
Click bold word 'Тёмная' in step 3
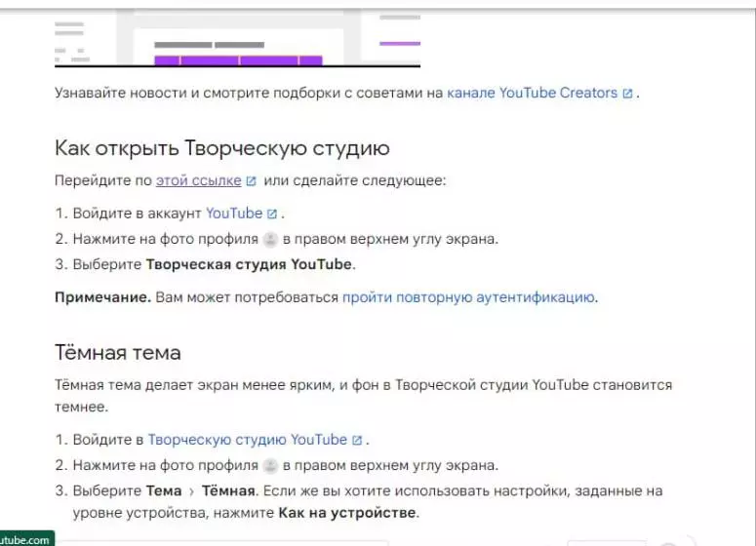(x=230, y=491)
